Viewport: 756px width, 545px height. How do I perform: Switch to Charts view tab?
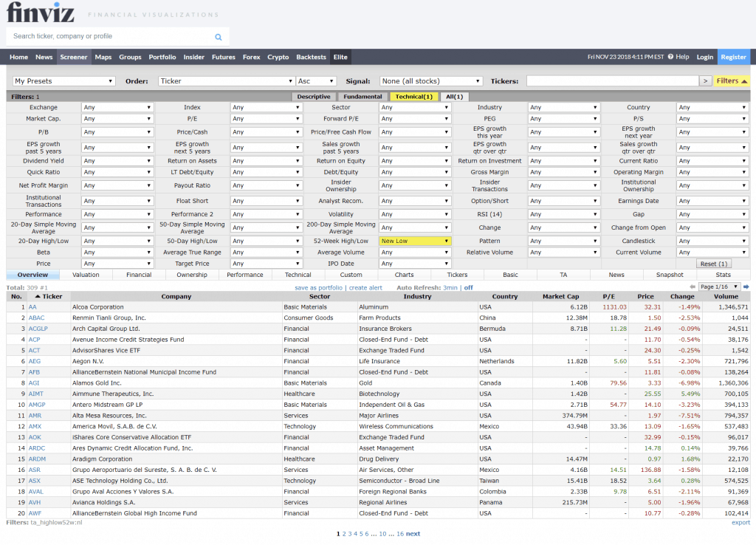404,275
